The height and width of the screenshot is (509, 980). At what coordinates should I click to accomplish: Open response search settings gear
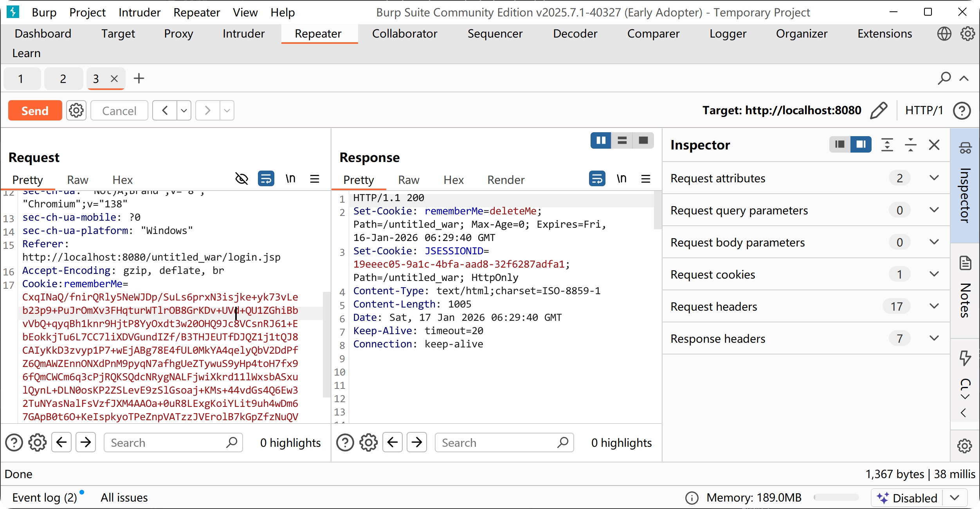pos(369,442)
